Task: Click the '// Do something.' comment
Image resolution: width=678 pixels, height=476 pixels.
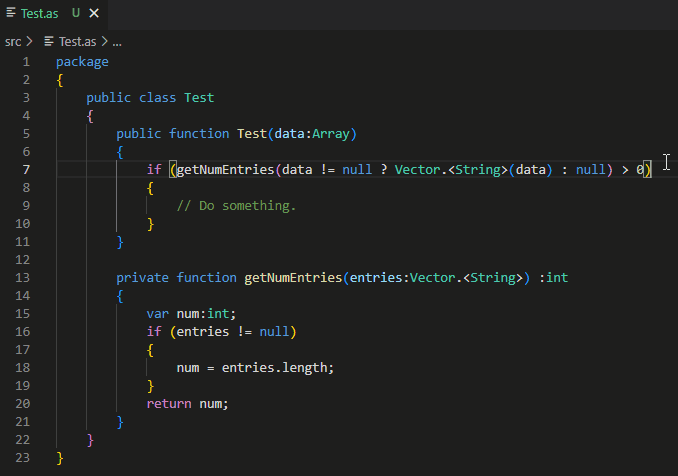Action: [236, 206]
